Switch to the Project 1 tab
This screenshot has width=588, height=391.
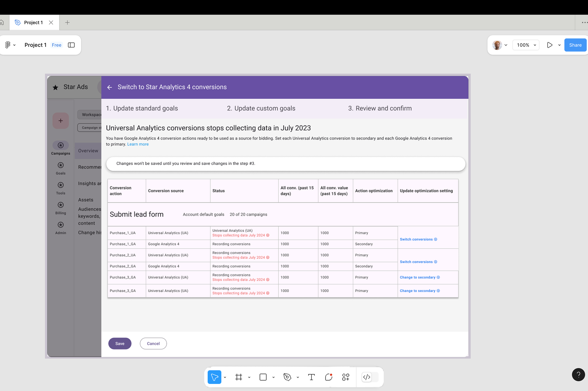(x=33, y=22)
